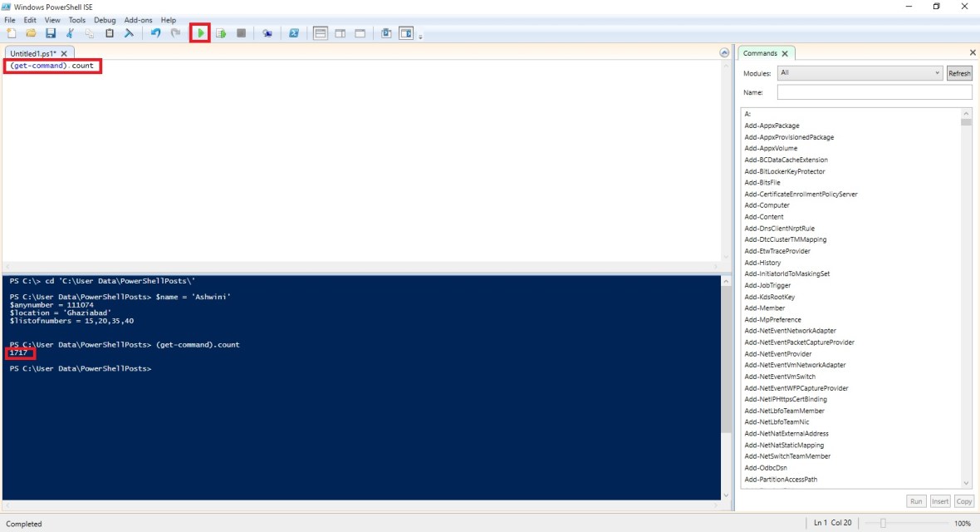
Task: Collapse the script pane with chevron button
Action: pyautogui.click(x=724, y=53)
